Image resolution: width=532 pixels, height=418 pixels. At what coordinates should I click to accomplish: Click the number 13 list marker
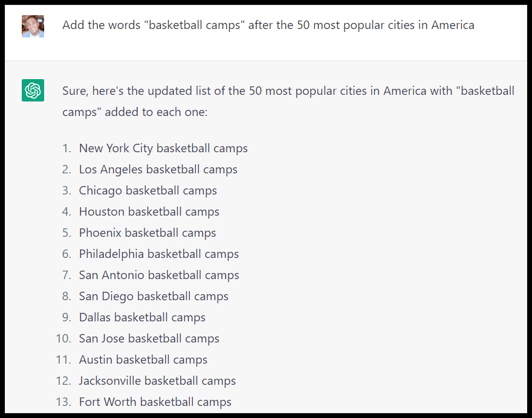pyautogui.click(x=63, y=402)
